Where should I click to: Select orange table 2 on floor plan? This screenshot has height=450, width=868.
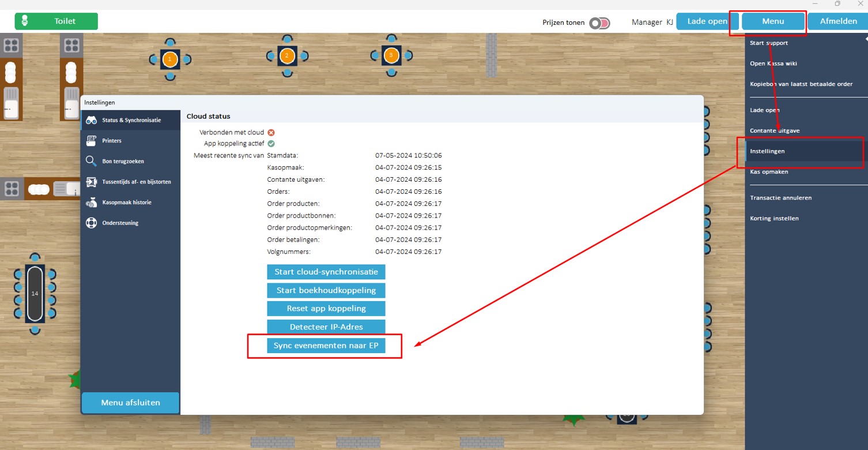click(287, 56)
